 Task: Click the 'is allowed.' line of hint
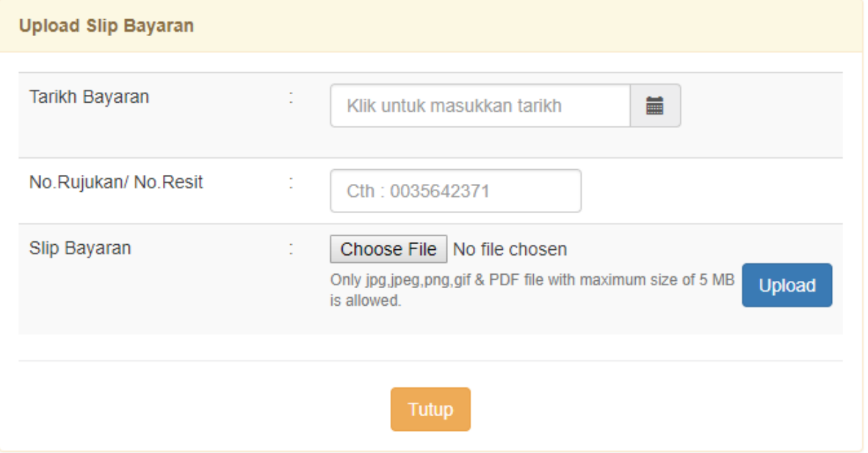tap(365, 300)
